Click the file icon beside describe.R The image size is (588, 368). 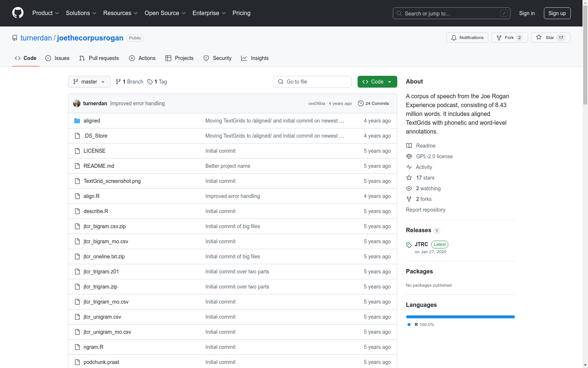77,211
